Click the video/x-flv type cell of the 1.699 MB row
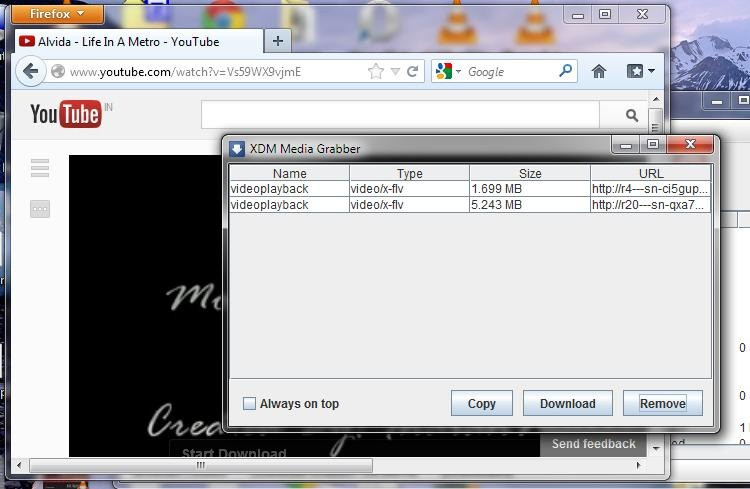 coord(409,189)
